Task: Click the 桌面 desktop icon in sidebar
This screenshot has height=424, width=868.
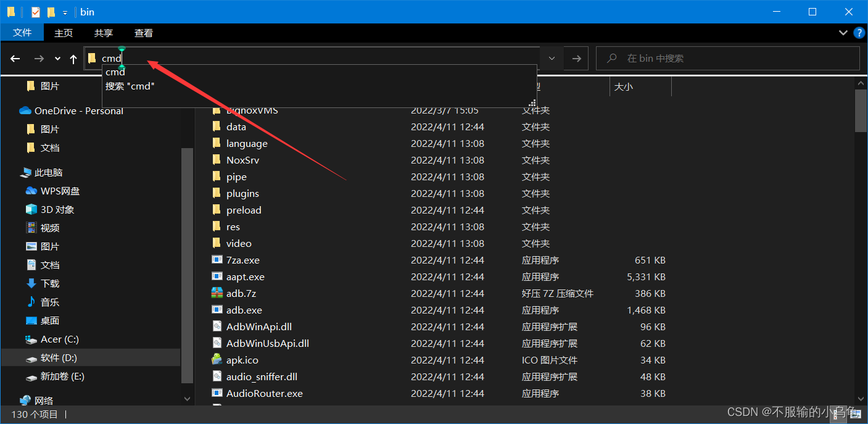Action: (x=31, y=320)
